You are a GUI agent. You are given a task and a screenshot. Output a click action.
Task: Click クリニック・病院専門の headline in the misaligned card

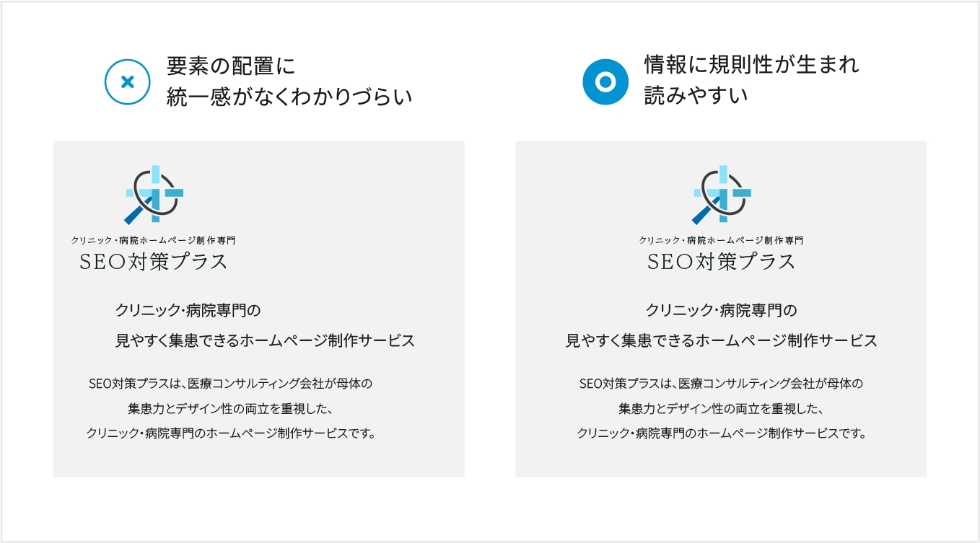187,311
